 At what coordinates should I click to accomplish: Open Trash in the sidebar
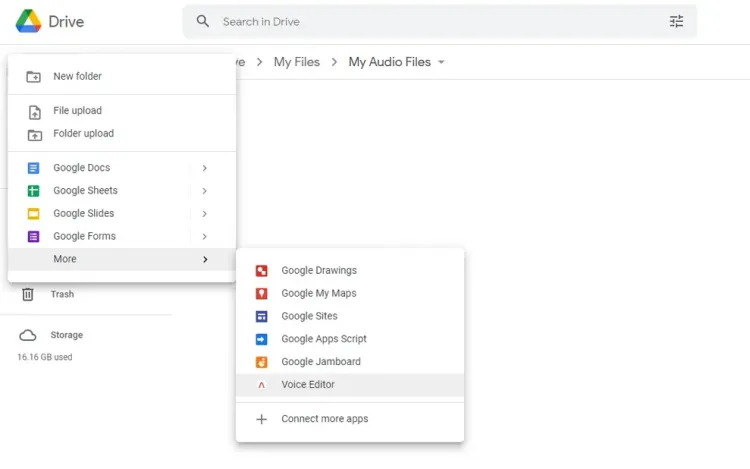click(62, 294)
